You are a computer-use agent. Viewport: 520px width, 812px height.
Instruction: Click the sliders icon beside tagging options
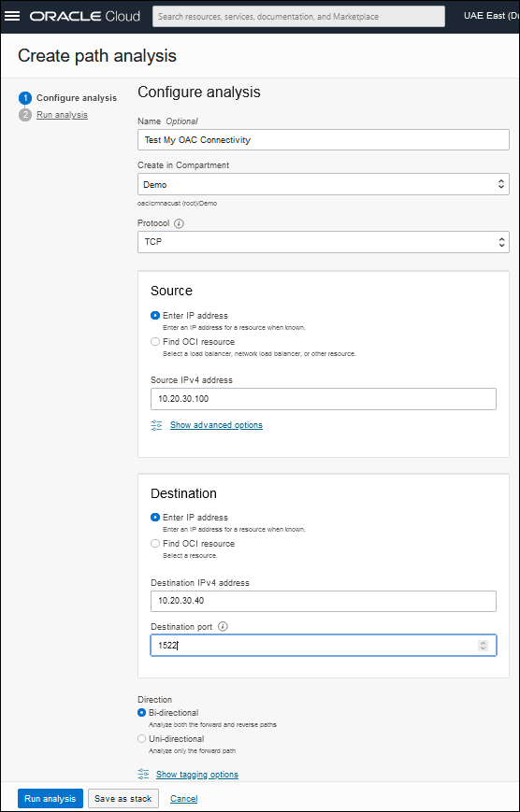click(143, 775)
